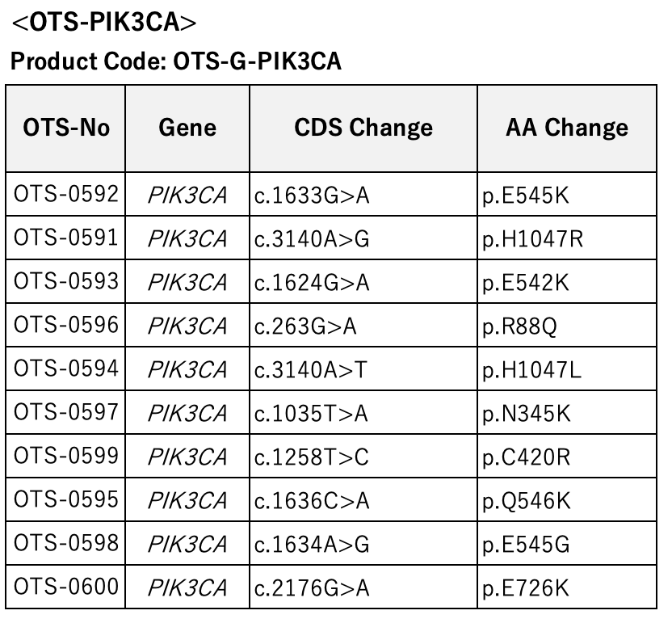
Task: Click the c.1634A>G cell
Action: [x=363, y=544]
